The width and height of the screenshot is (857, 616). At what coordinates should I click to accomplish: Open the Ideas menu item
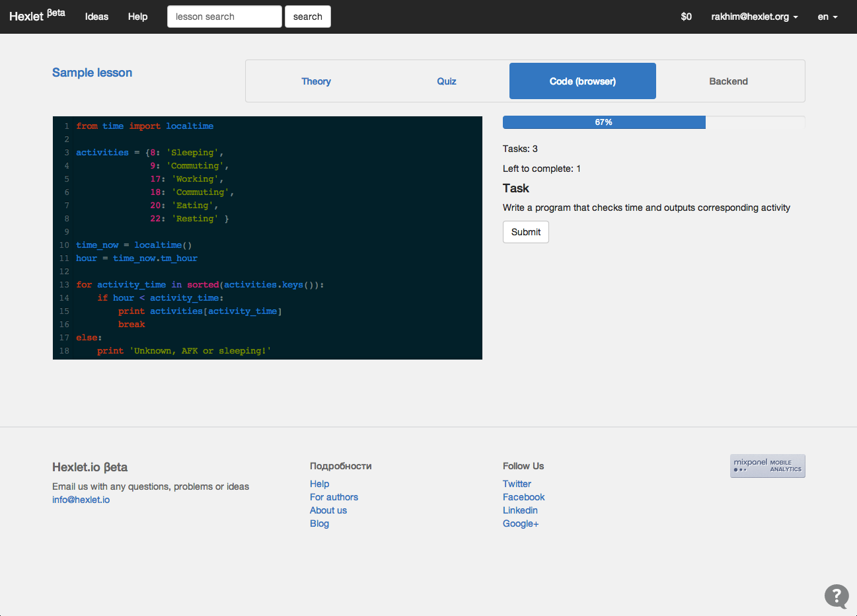click(96, 17)
